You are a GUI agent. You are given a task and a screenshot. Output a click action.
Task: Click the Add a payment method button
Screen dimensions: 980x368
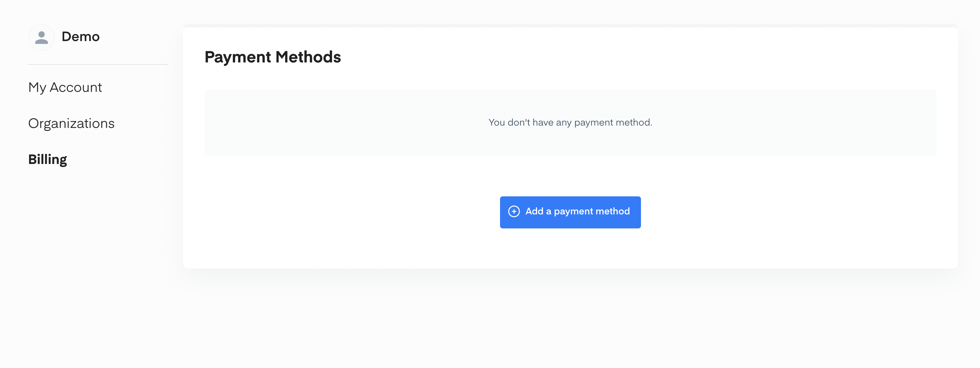(x=570, y=212)
